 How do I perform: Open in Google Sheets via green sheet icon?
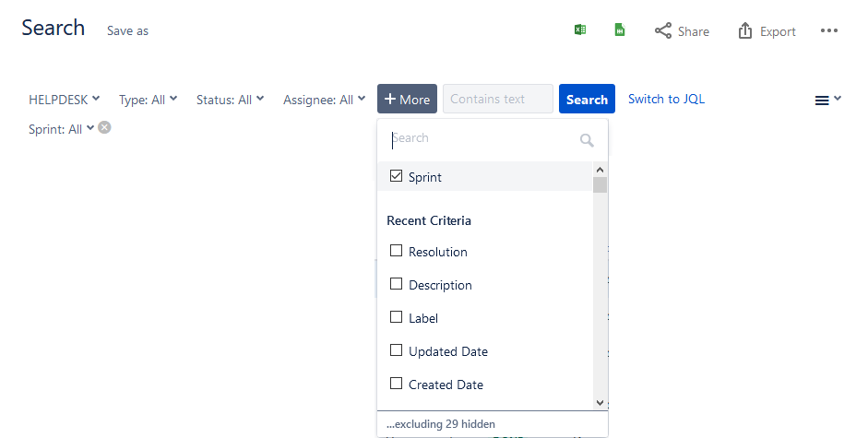tap(620, 30)
